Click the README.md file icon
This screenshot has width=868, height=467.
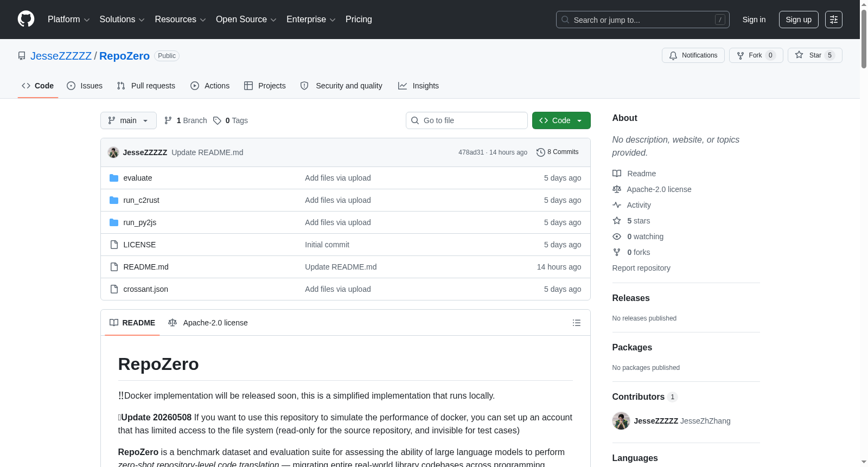[114, 267]
